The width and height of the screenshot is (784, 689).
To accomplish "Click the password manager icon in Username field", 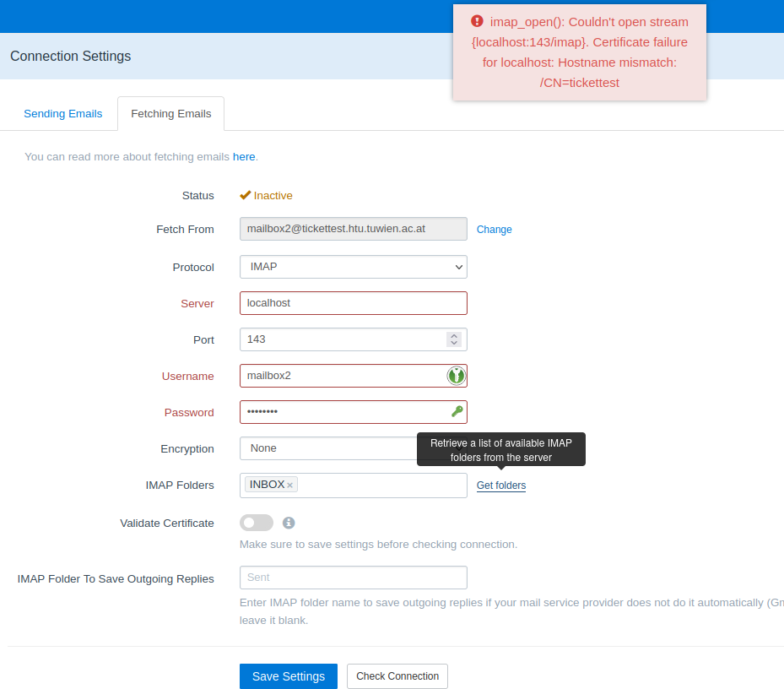I will pos(456,375).
